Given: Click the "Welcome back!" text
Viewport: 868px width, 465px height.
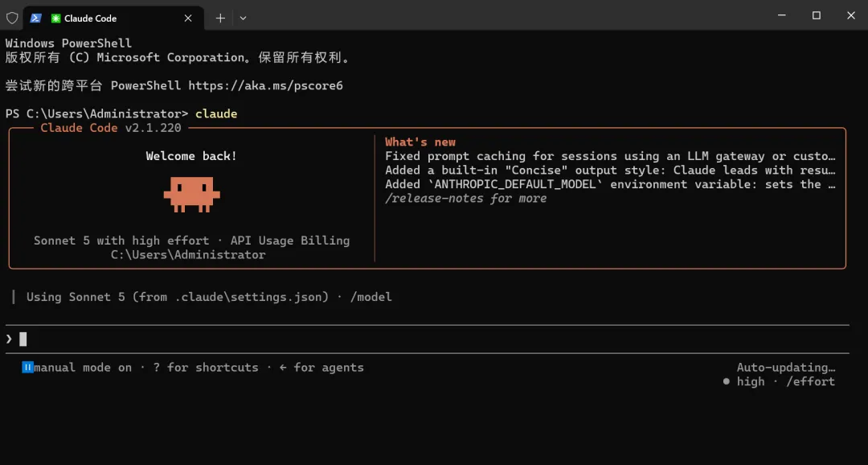Looking at the screenshot, I should (191, 156).
